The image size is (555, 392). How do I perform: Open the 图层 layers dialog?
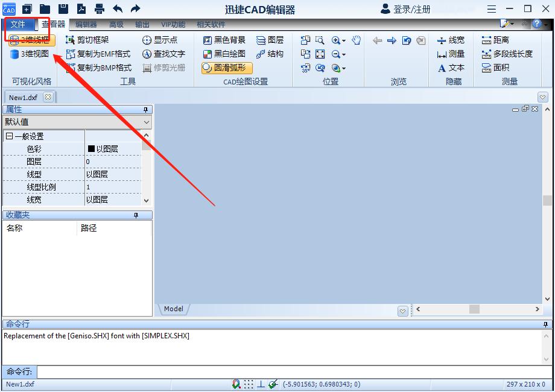click(x=270, y=40)
